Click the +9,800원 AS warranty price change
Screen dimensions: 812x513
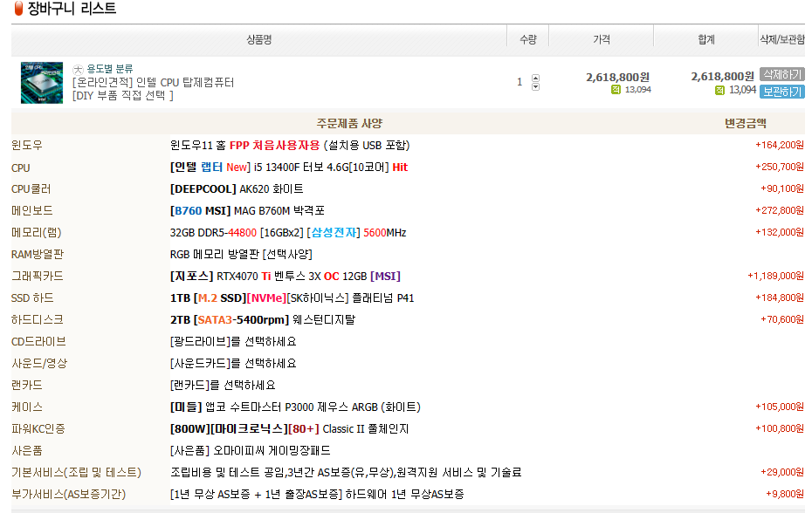click(x=785, y=494)
